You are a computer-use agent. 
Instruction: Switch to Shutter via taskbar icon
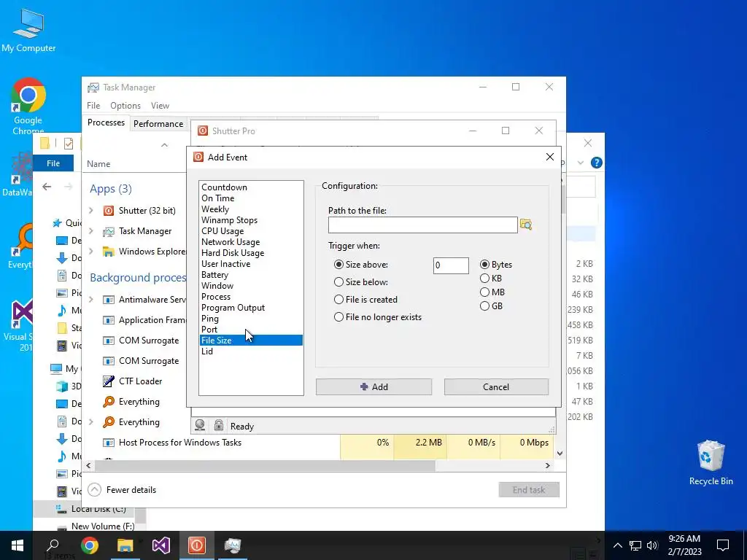(197, 545)
